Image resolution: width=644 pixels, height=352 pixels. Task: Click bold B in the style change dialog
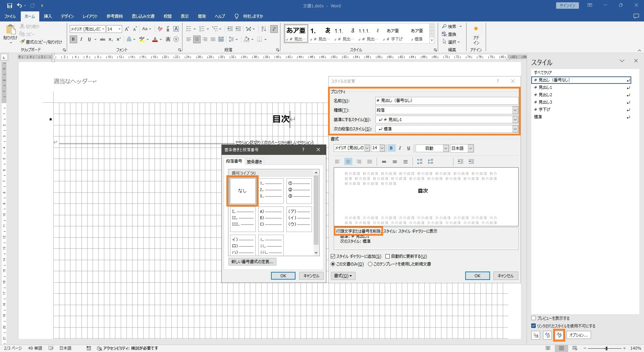[x=391, y=148]
